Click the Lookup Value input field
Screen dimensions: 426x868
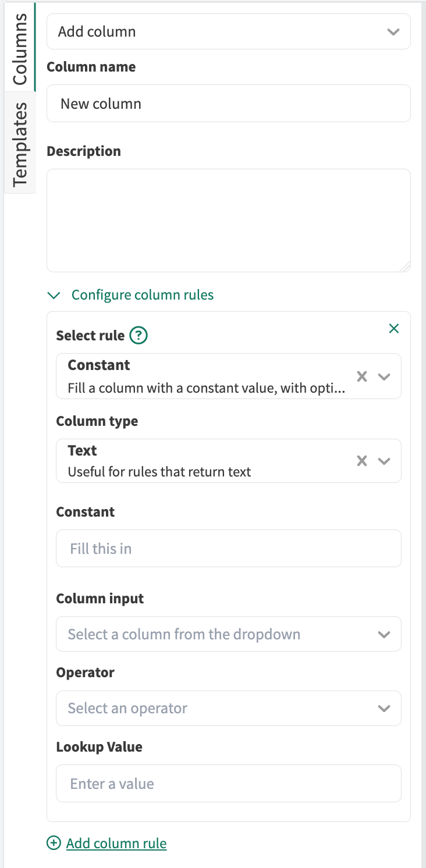click(x=229, y=784)
